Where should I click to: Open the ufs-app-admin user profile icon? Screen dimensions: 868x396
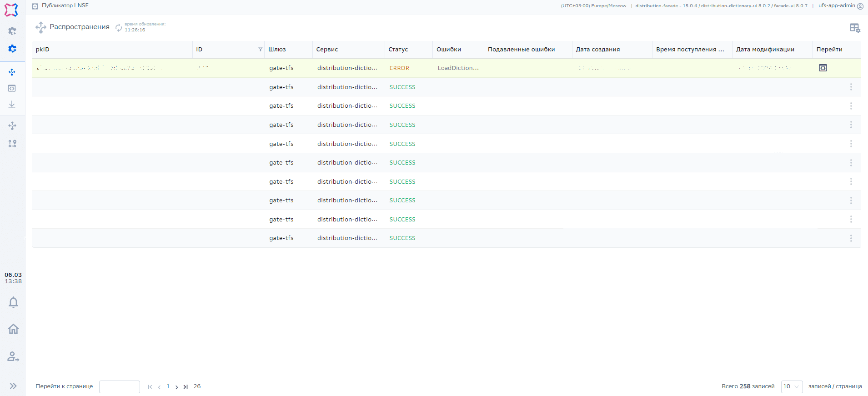coord(860,6)
